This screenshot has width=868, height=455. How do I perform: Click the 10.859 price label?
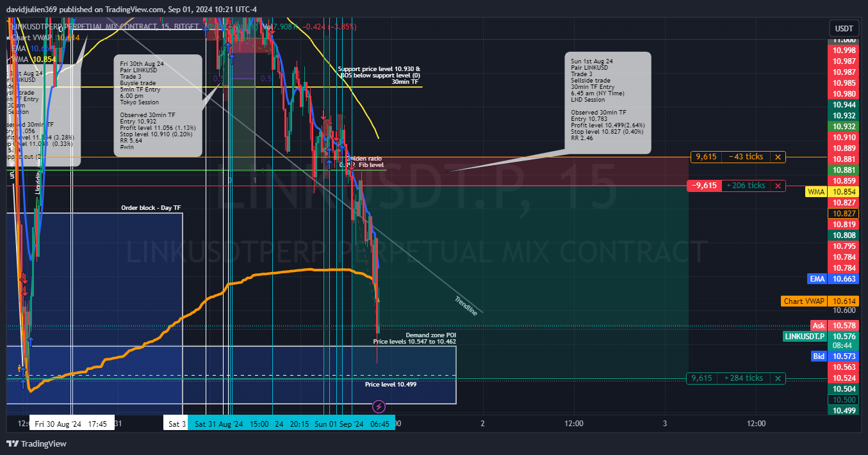[x=843, y=181]
